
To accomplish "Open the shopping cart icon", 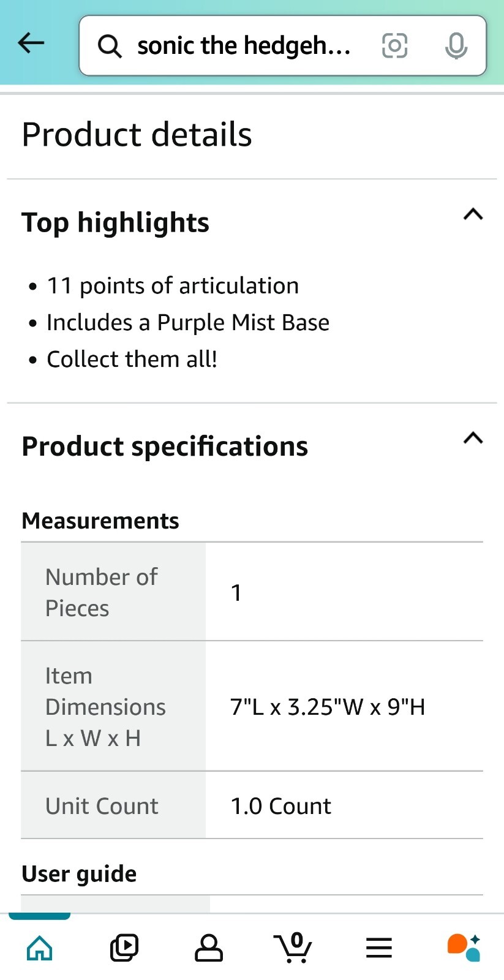I will (293, 948).
